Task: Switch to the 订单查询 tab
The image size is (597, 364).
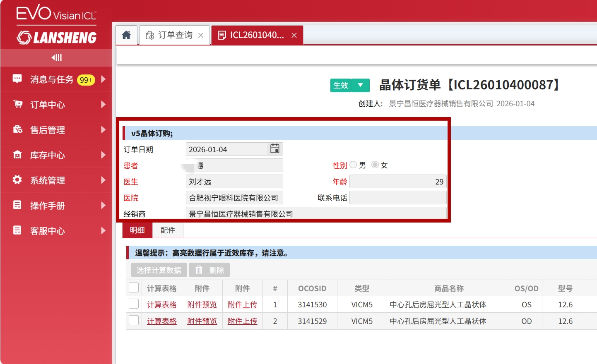Action: [175, 35]
